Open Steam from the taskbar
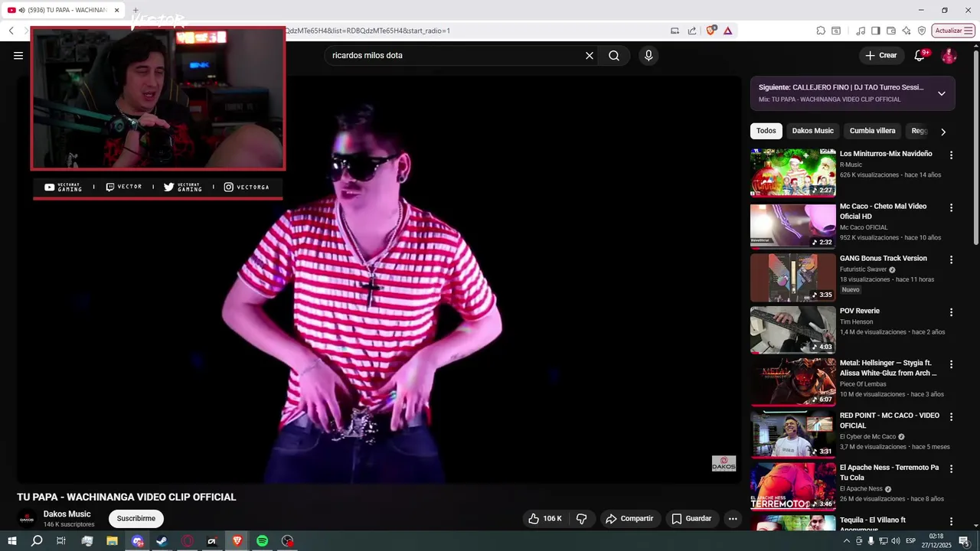This screenshot has width=980, height=551. pos(162,541)
